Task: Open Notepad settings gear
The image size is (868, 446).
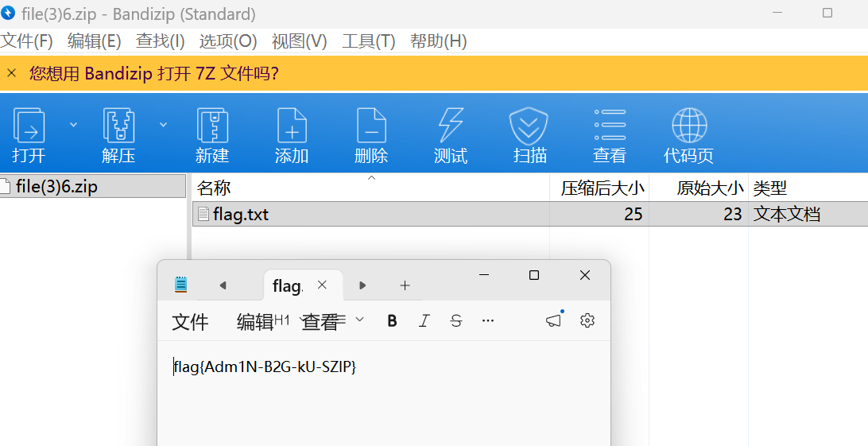Action: [x=587, y=320]
